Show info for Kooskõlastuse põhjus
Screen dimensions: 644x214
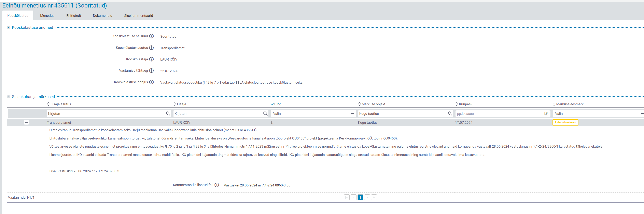coord(152,82)
